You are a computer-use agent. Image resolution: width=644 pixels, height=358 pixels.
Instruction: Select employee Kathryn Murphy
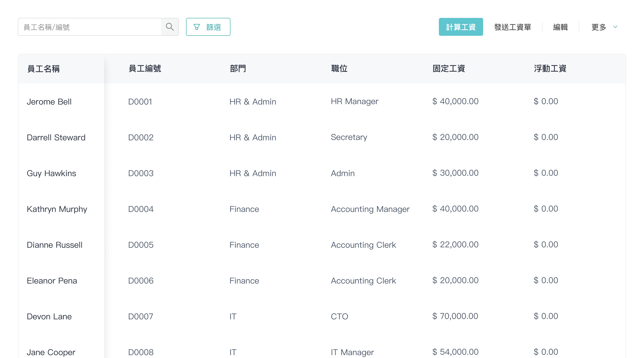point(57,209)
